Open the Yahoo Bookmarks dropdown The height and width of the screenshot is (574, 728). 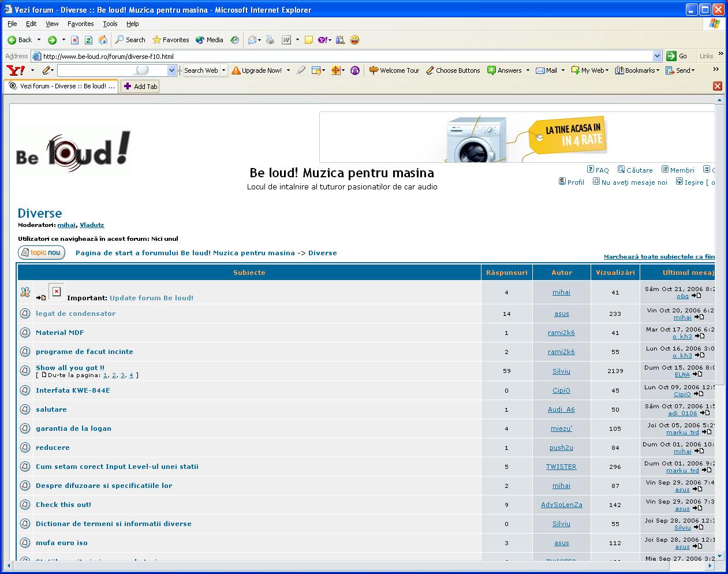(637, 70)
